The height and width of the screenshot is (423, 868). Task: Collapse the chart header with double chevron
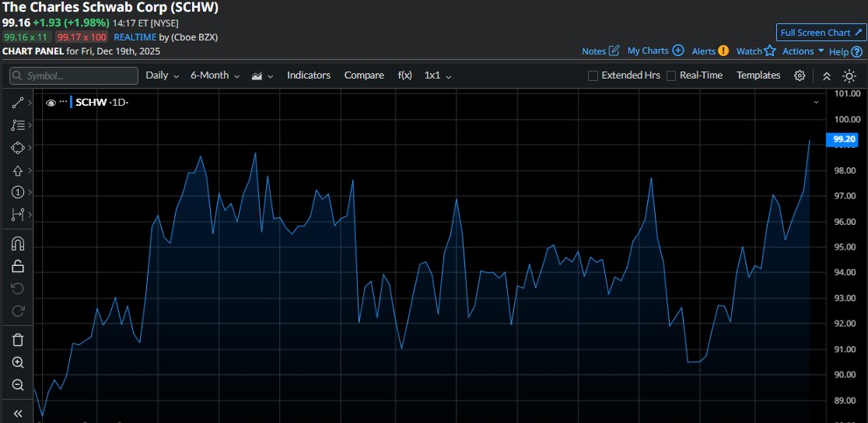(827, 76)
